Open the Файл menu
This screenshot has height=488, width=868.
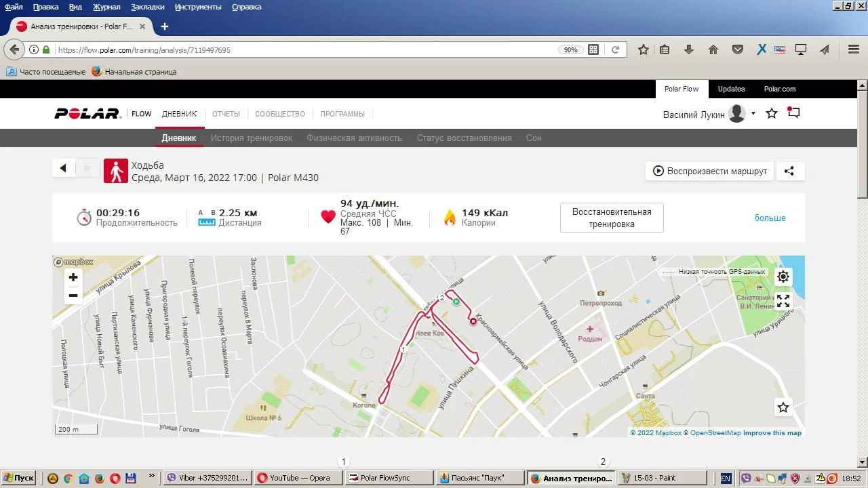click(x=14, y=7)
